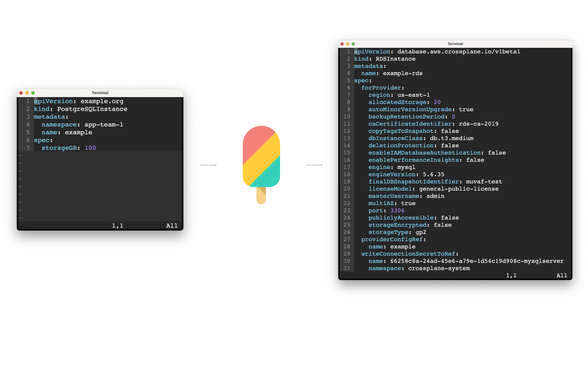The width and height of the screenshot is (588, 367).
Task: Click 'database.aws.crossplane.io/v1beta1' value
Action: 458,52
